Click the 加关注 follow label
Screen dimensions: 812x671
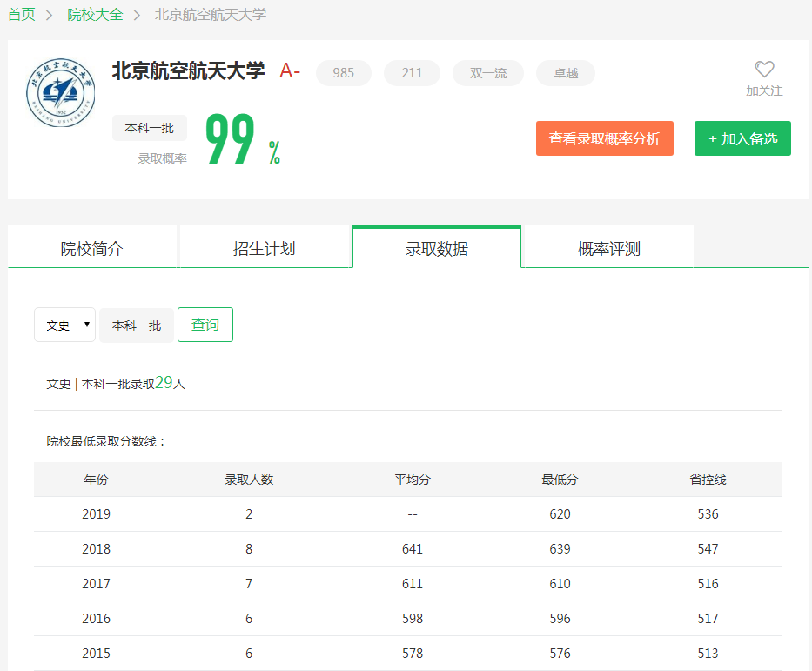tap(764, 91)
